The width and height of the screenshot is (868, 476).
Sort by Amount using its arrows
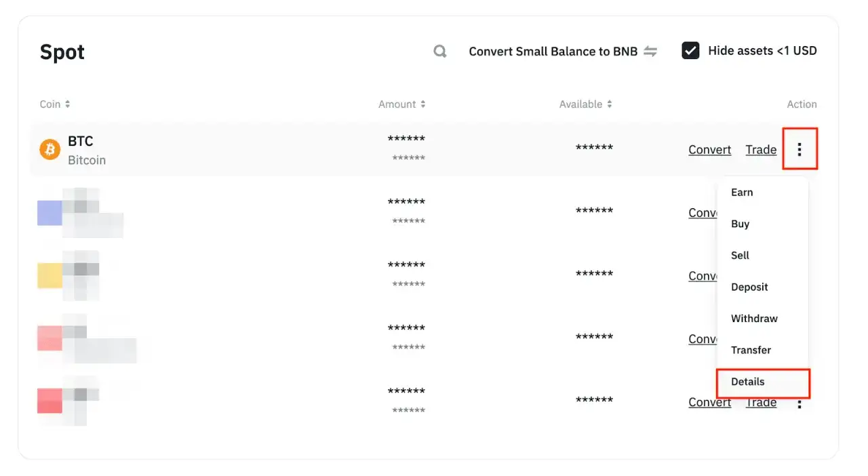pyautogui.click(x=423, y=104)
